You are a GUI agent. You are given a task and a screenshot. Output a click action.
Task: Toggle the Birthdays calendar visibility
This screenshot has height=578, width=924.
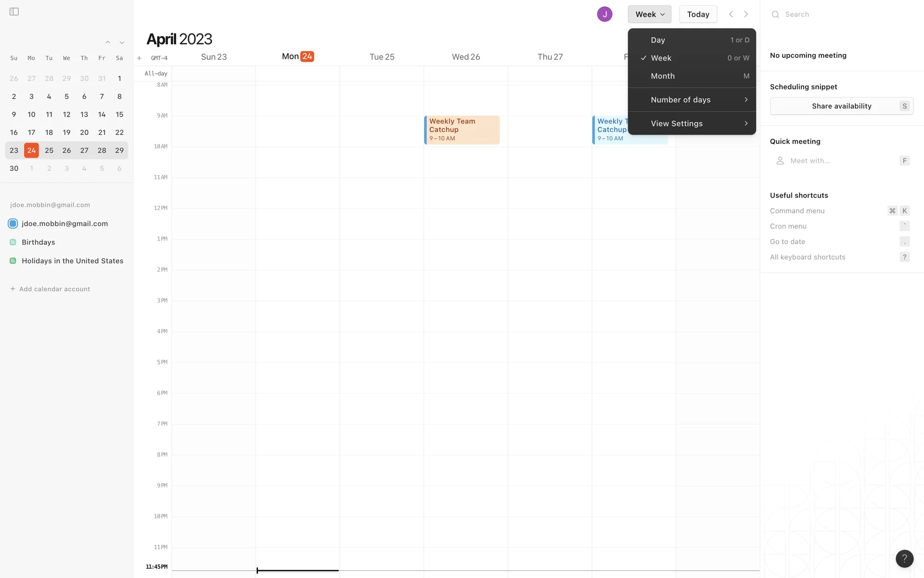click(13, 242)
